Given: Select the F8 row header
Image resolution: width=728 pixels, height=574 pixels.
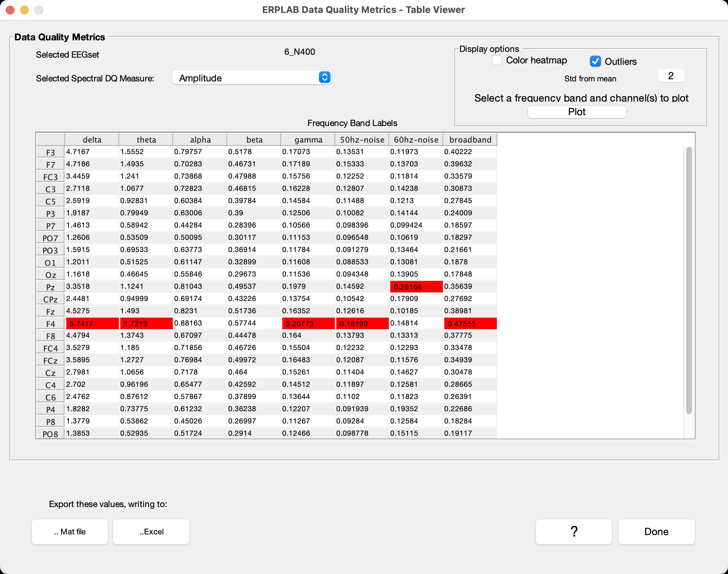Looking at the screenshot, I should [50, 336].
